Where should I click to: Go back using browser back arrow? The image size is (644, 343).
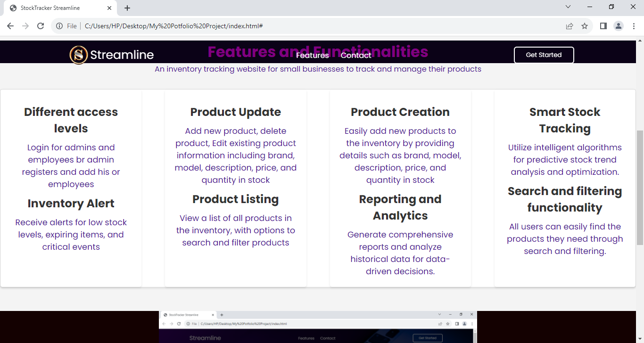10,26
